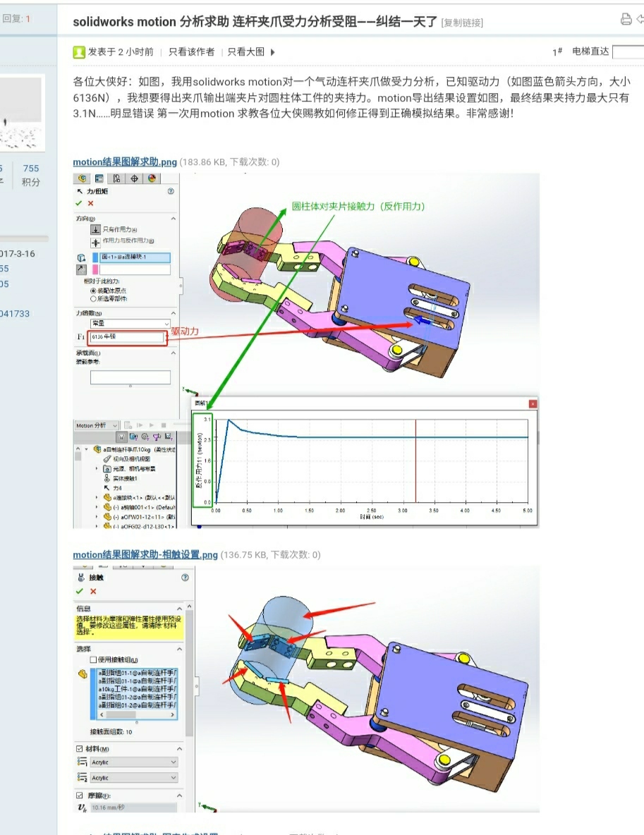The height and width of the screenshot is (835, 644).
Task: Click the 只看该作者 link
Action: click(191, 51)
